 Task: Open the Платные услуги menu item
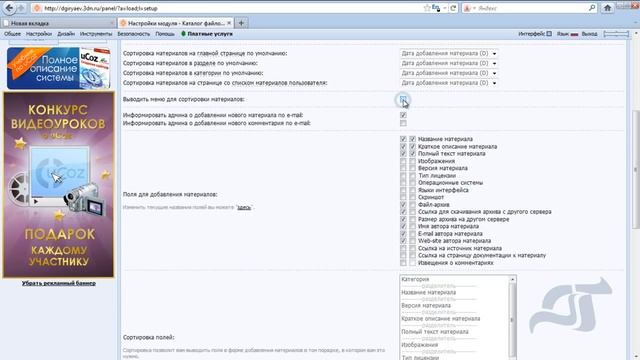point(210,34)
